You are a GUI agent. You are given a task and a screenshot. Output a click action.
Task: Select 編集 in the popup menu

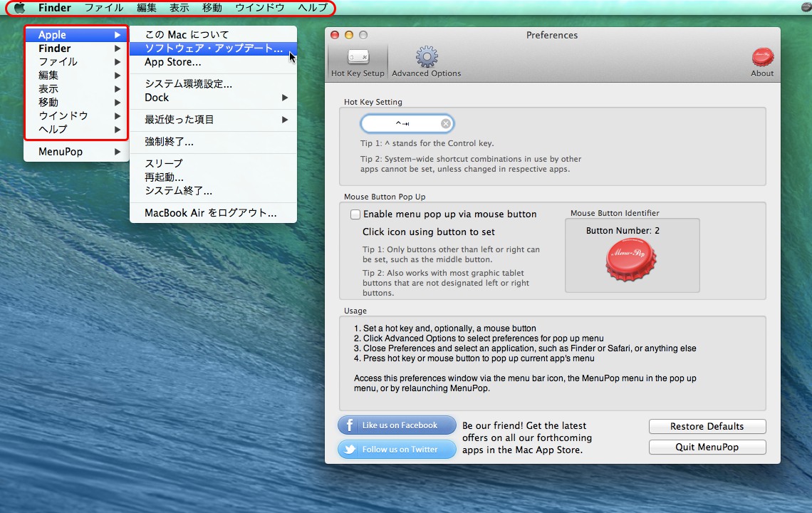[x=76, y=75]
